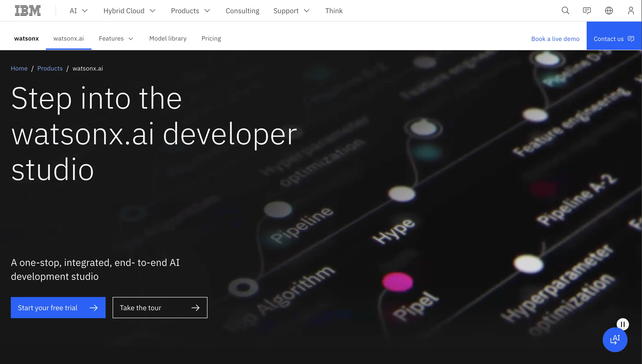The width and height of the screenshot is (642, 364).
Task: Select the Pricing tab
Action: coord(211,39)
